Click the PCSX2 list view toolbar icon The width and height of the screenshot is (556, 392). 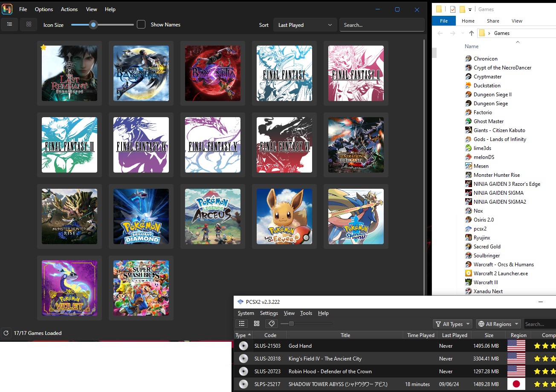(x=241, y=324)
